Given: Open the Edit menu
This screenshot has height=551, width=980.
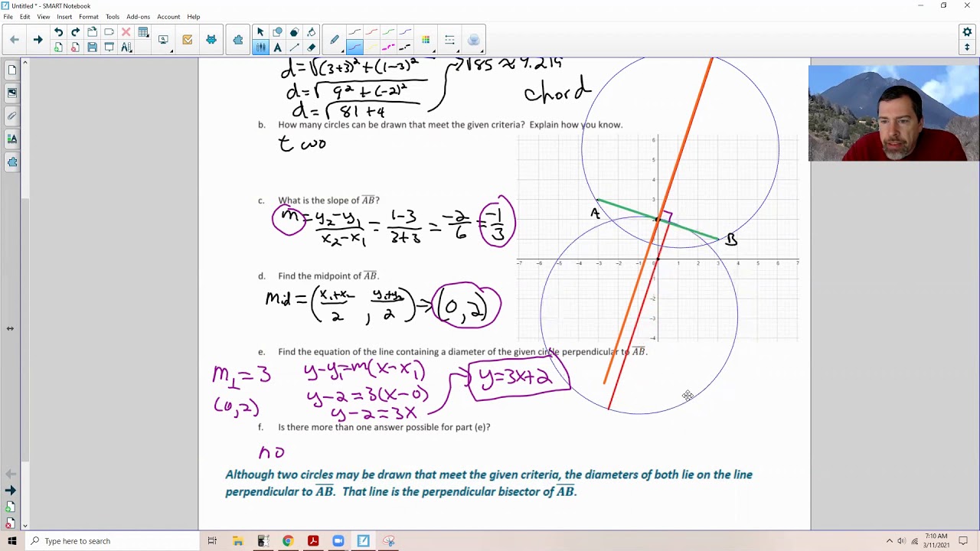Looking at the screenshot, I should click(x=25, y=17).
